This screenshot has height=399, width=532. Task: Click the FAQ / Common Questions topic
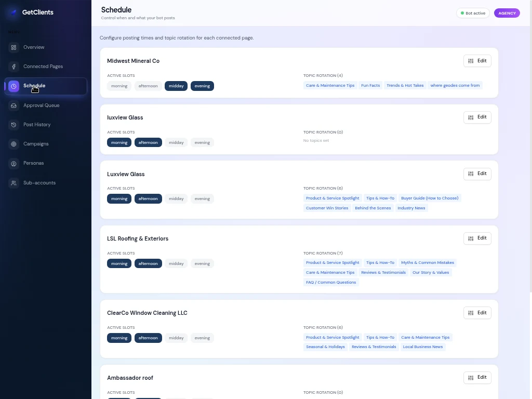[331, 282]
